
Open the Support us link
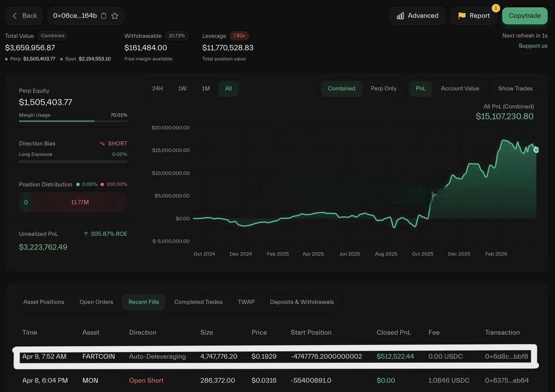click(x=533, y=46)
